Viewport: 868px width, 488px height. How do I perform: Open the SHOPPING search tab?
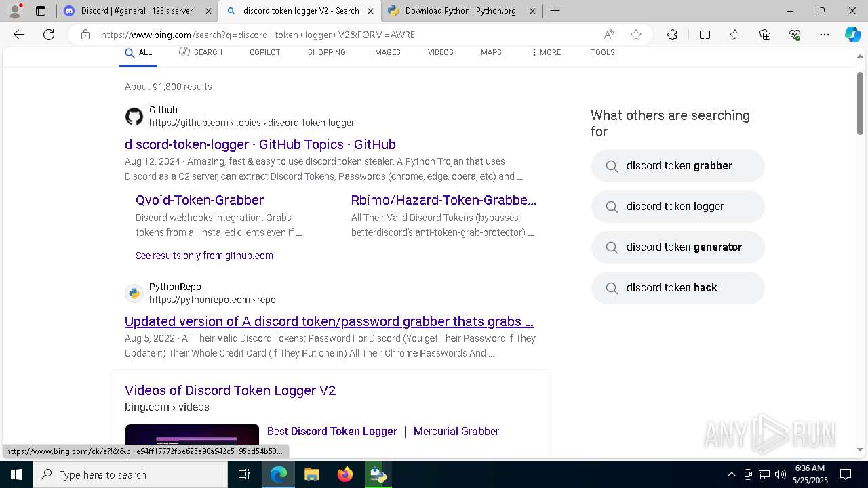[327, 53]
